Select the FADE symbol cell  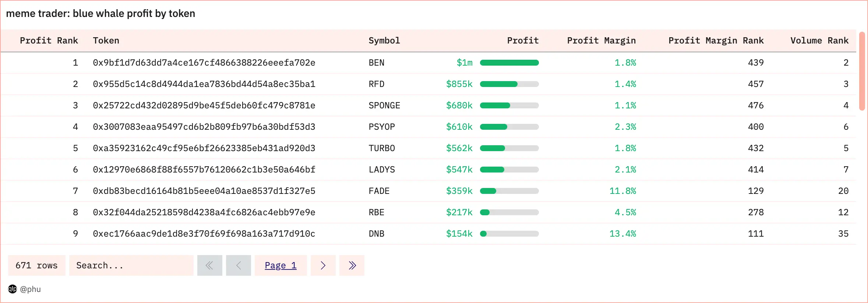[379, 191]
